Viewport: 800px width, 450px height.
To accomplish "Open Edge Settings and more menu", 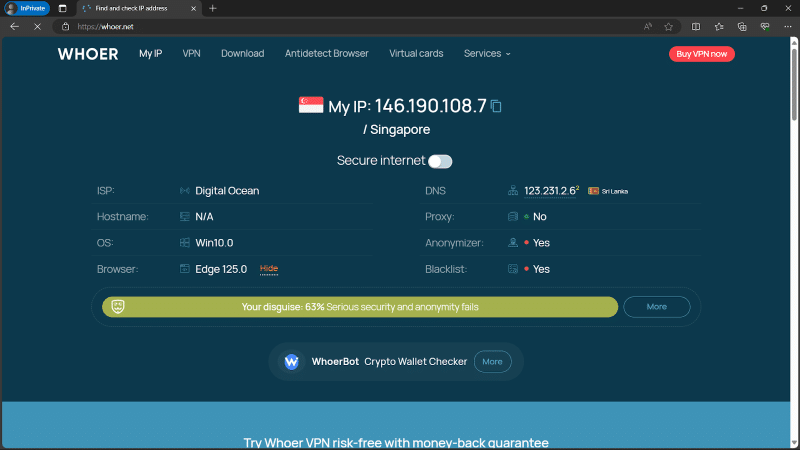I will tap(788, 27).
